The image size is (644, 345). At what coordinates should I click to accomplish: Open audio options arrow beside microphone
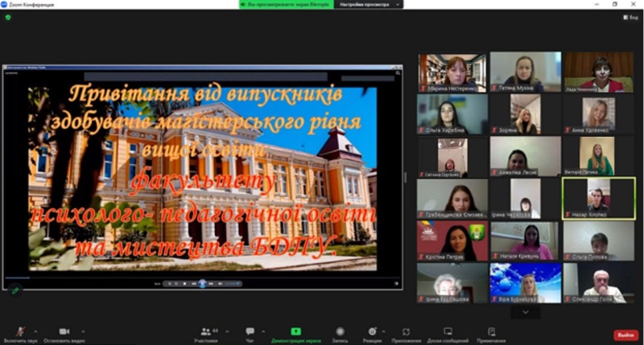click(x=35, y=331)
